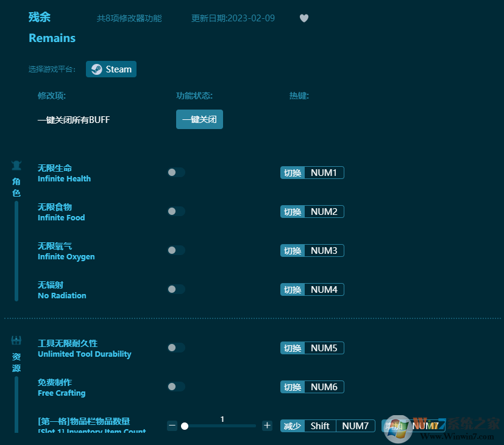Click the Remains game title
The image size is (504, 445).
pos(52,38)
